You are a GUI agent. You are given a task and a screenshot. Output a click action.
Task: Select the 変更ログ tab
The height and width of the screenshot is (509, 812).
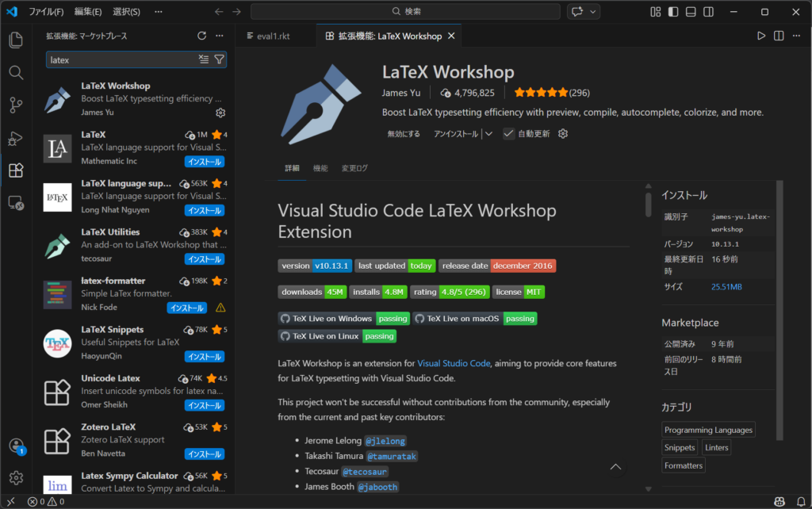point(354,168)
